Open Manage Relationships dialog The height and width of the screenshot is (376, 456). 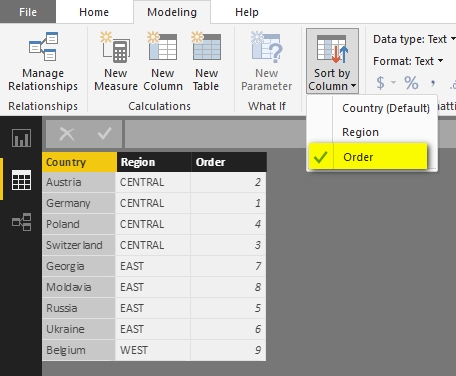(x=43, y=62)
